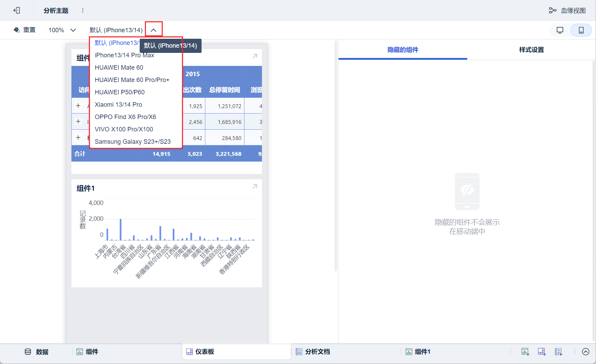Viewport: 596px width, 364px height.
Task: Collapse the device list with the chevron-up arrow
Action: pos(153,30)
